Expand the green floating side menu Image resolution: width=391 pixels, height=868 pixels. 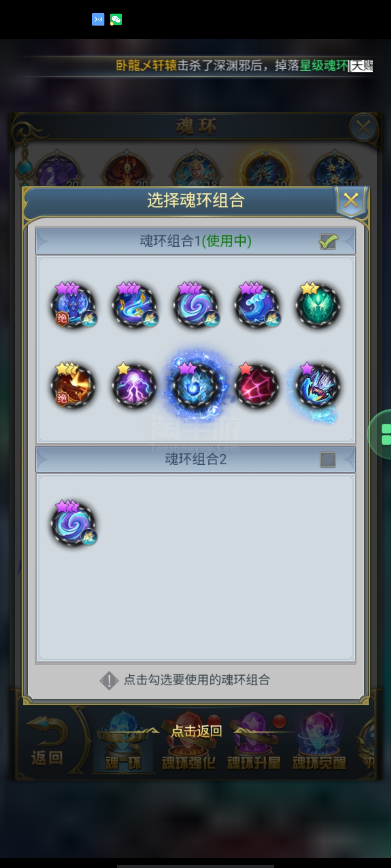[x=380, y=434]
